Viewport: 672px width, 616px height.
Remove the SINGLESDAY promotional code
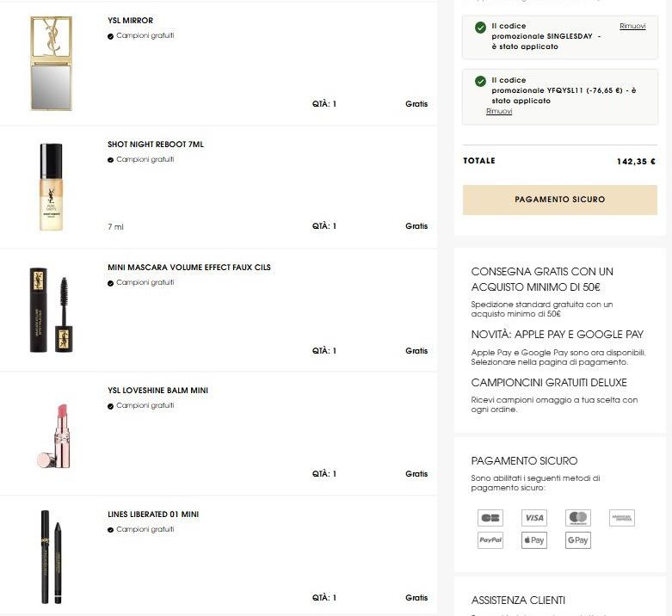coord(632,27)
